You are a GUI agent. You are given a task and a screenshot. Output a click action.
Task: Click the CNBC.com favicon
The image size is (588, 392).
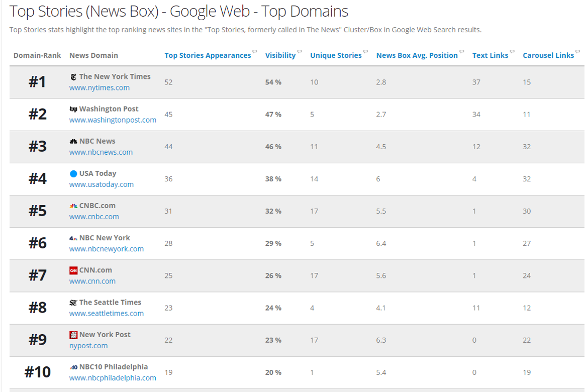[73, 206]
